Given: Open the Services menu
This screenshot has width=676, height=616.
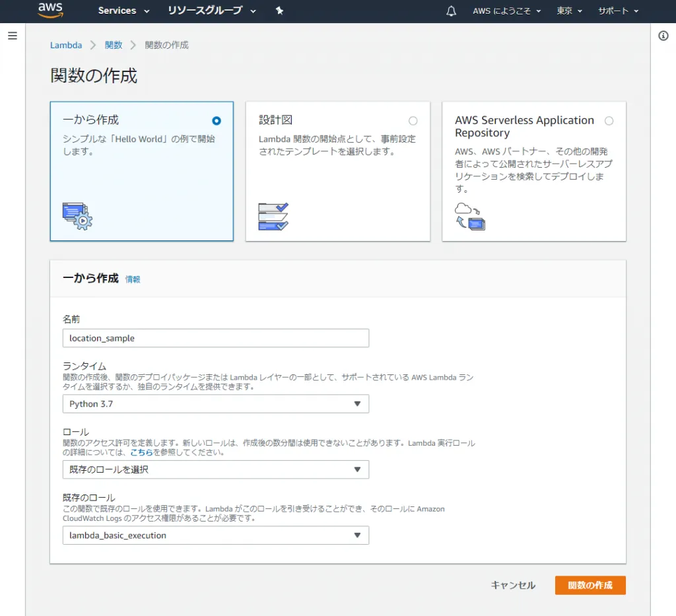Looking at the screenshot, I should pos(123,11).
